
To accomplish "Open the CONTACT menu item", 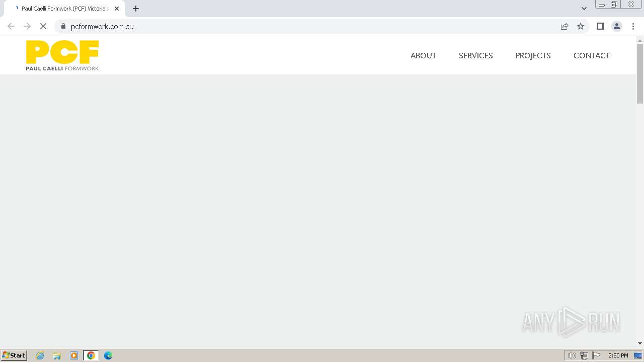I will pyautogui.click(x=591, y=56).
